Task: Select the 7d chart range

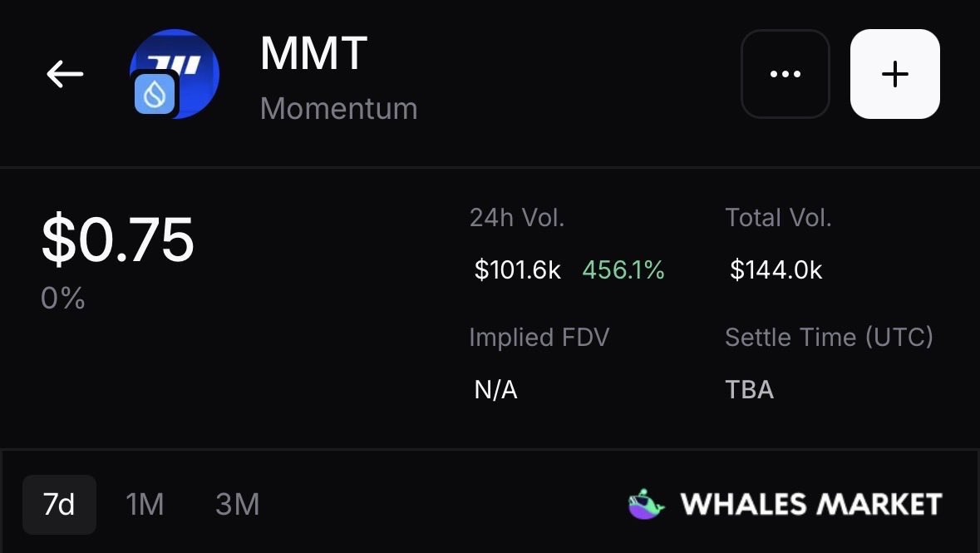Action: point(59,504)
